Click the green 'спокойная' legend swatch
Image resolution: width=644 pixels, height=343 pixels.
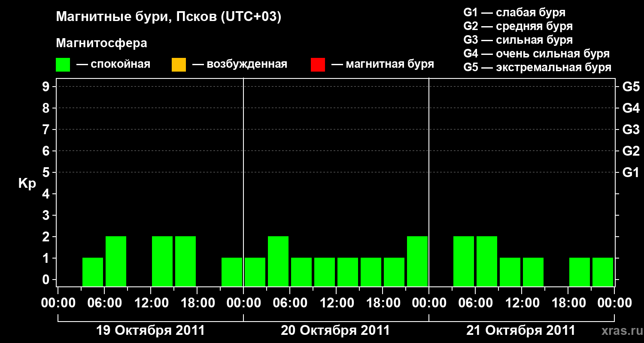pyautogui.click(x=63, y=65)
